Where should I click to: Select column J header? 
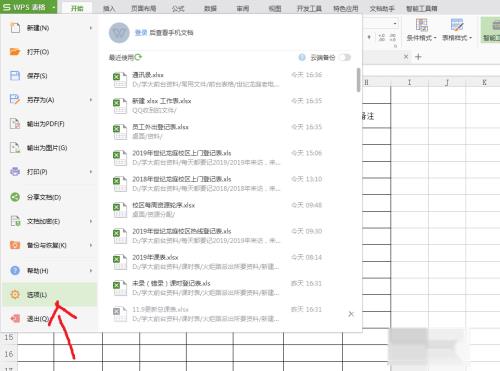(x=447, y=82)
